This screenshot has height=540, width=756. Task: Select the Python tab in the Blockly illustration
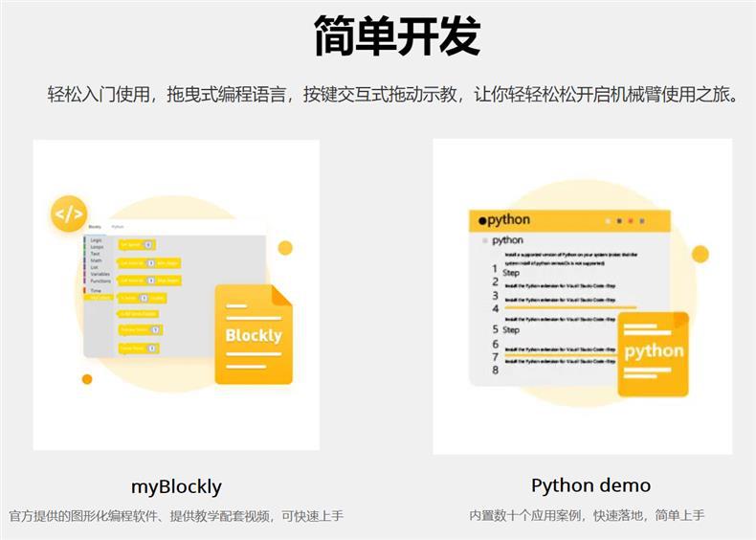pos(118,226)
